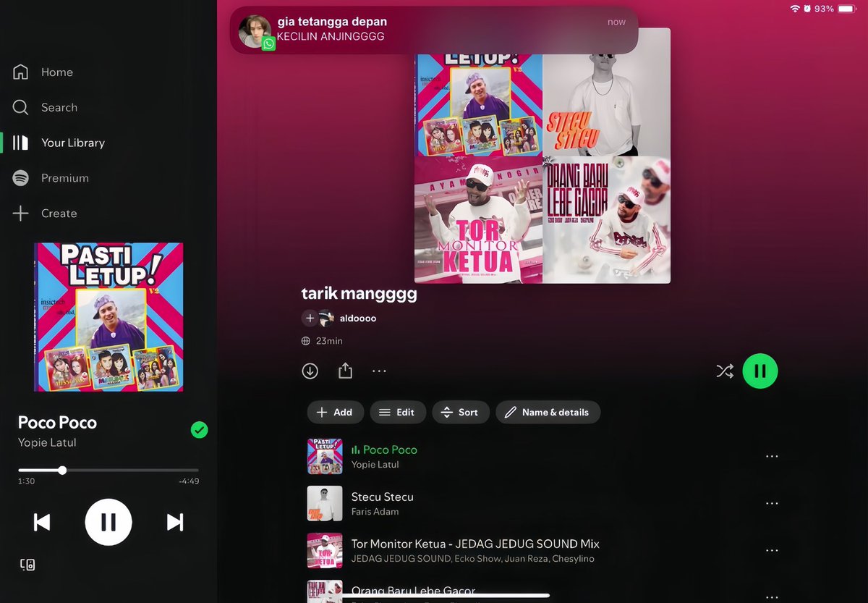Pause playback with the white sidebar button
The height and width of the screenshot is (603, 868).
coord(109,522)
